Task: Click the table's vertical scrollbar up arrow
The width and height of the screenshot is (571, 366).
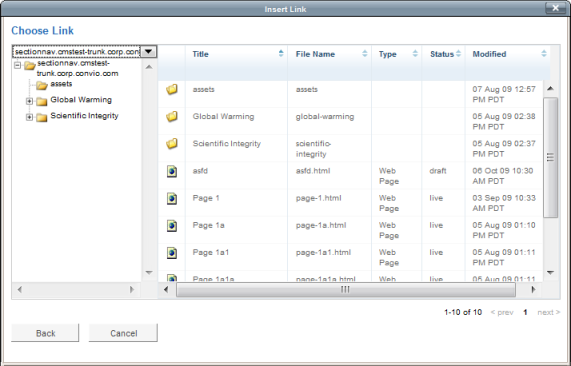Action: tap(551, 88)
